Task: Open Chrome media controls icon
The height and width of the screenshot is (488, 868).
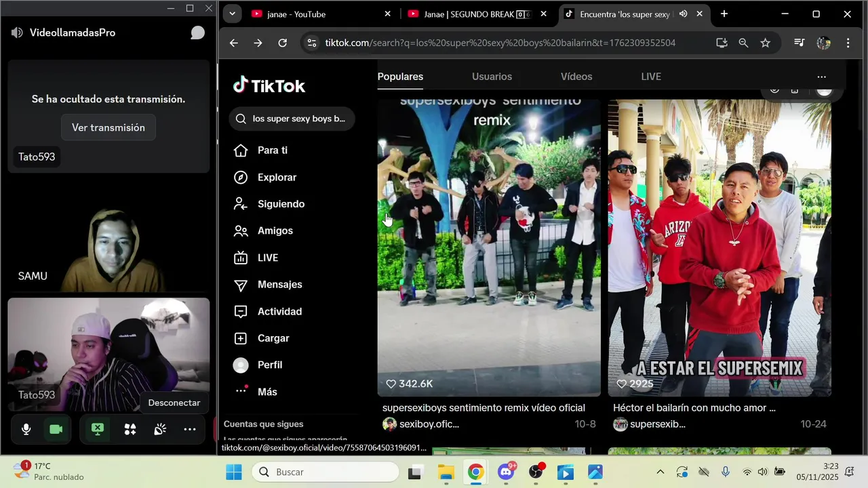Action: pyautogui.click(x=800, y=43)
